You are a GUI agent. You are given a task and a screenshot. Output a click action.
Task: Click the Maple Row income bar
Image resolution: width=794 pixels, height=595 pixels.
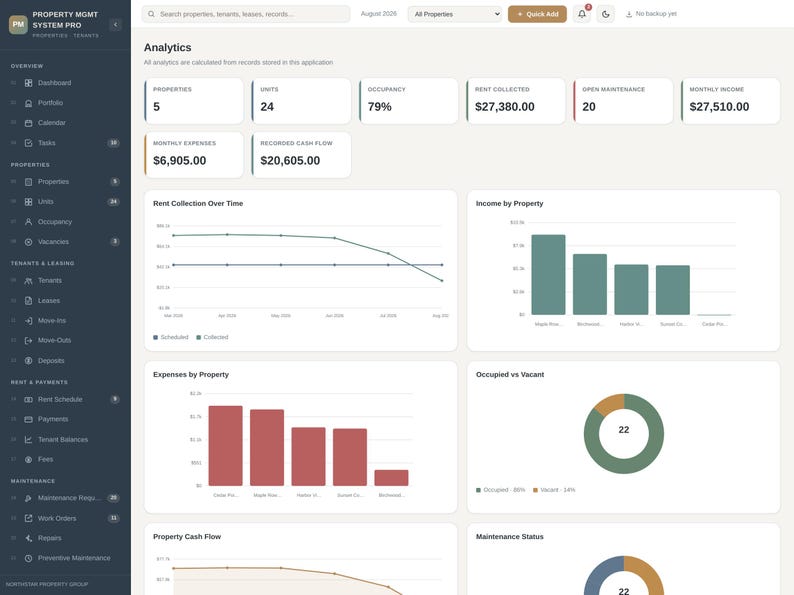coord(548,275)
